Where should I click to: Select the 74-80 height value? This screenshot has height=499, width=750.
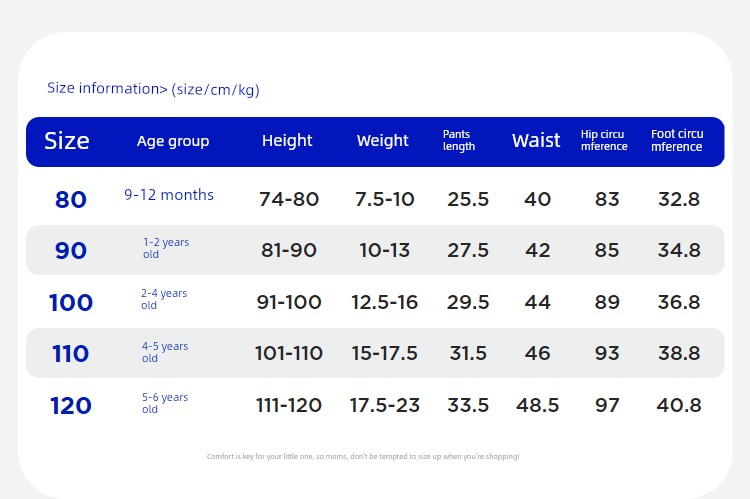pyautogui.click(x=289, y=199)
